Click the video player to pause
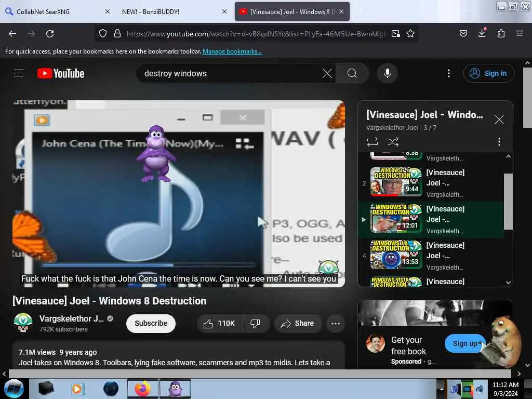 (179, 193)
